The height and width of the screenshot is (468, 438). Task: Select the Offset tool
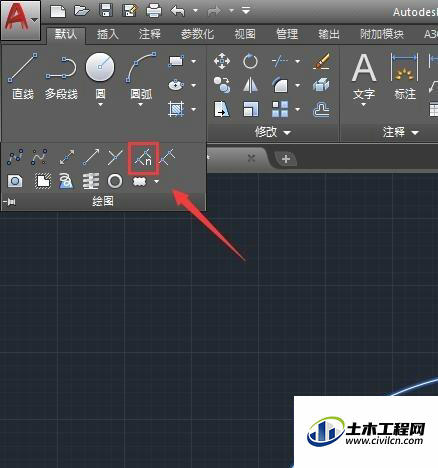click(321, 109)
